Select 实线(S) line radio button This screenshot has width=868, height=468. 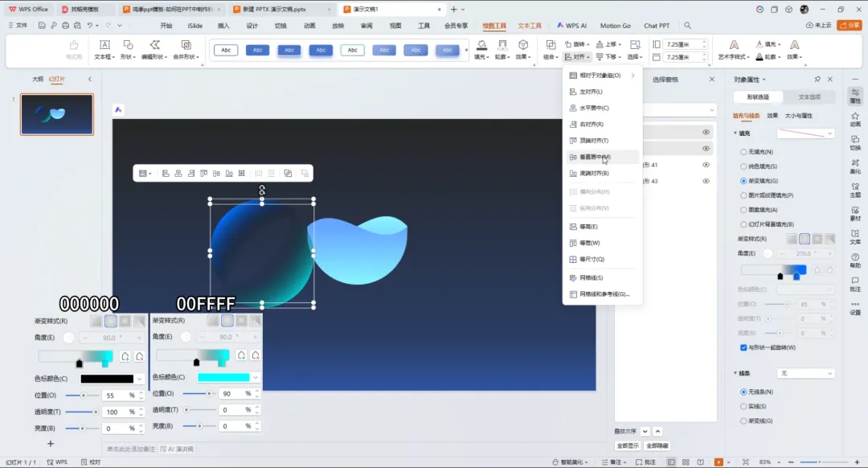tap(743, 407)
